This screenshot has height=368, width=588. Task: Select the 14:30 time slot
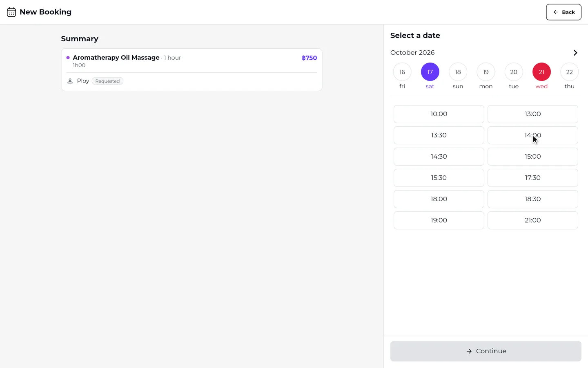coord(439,157)
